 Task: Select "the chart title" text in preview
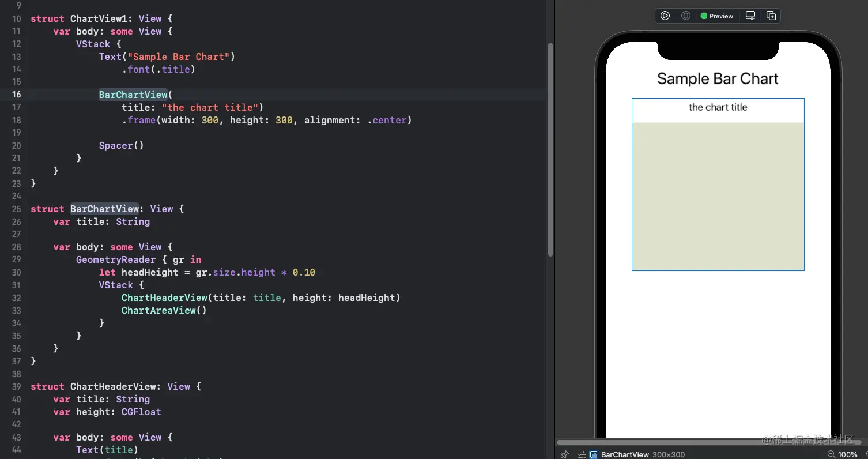click(718, 107)
